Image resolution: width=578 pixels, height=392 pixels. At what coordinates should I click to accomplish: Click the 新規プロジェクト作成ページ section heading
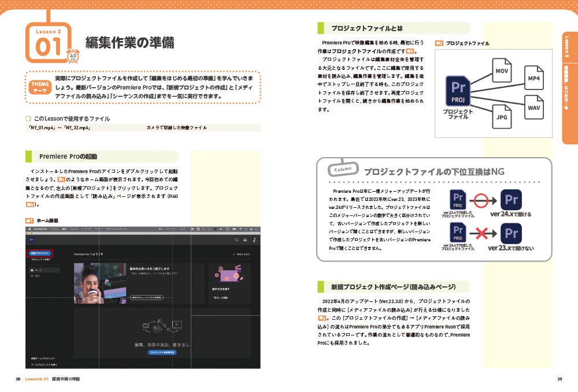(393, 287)
